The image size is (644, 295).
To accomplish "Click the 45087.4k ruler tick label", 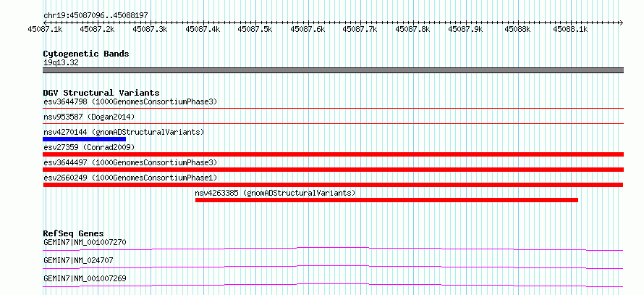I will 203,29.
